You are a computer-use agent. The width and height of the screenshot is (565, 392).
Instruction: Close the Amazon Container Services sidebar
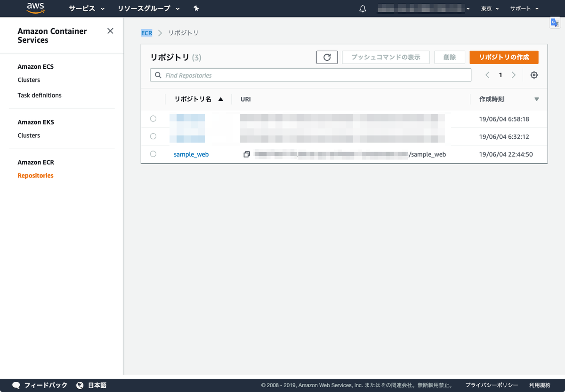click(x=110, y=31)
